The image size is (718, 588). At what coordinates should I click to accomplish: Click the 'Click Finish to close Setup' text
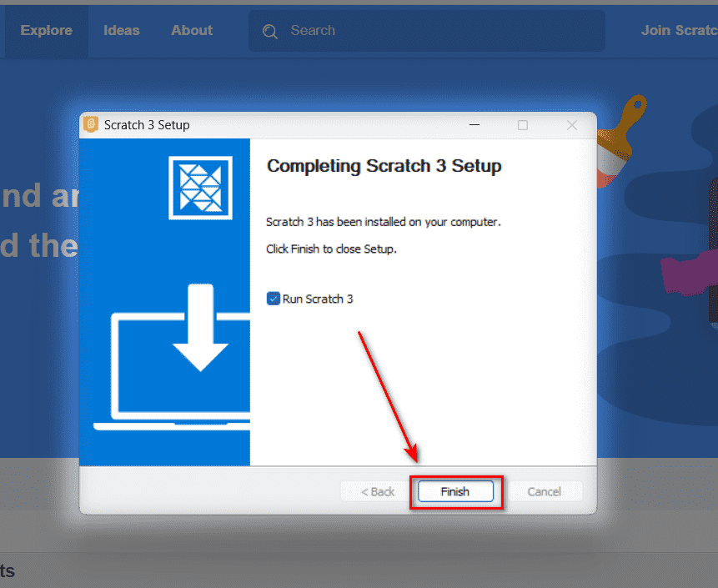click(331, 249)
